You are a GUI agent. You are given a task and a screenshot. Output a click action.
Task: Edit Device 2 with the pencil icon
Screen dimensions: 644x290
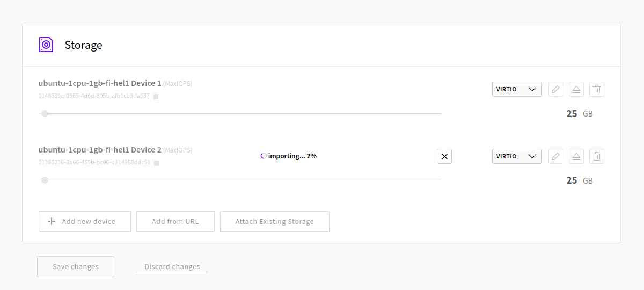click(x=556, y=156)
